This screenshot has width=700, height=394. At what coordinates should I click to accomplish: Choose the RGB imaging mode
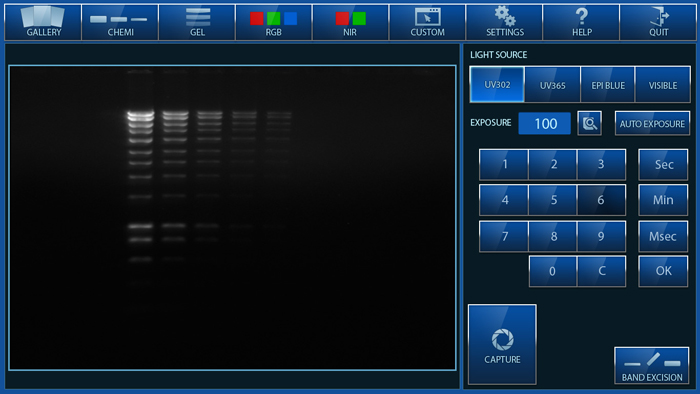click(274, 22)
